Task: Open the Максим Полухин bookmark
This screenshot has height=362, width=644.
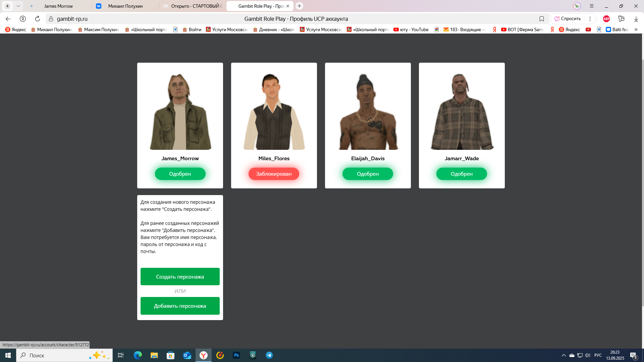Action: (98, 29)
